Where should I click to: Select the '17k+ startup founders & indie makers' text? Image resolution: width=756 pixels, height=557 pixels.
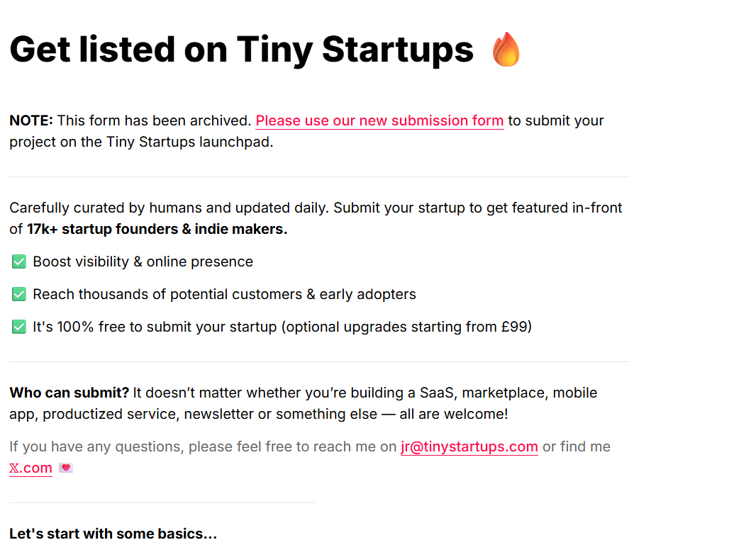pyautogui.click(x=157, y=229)
